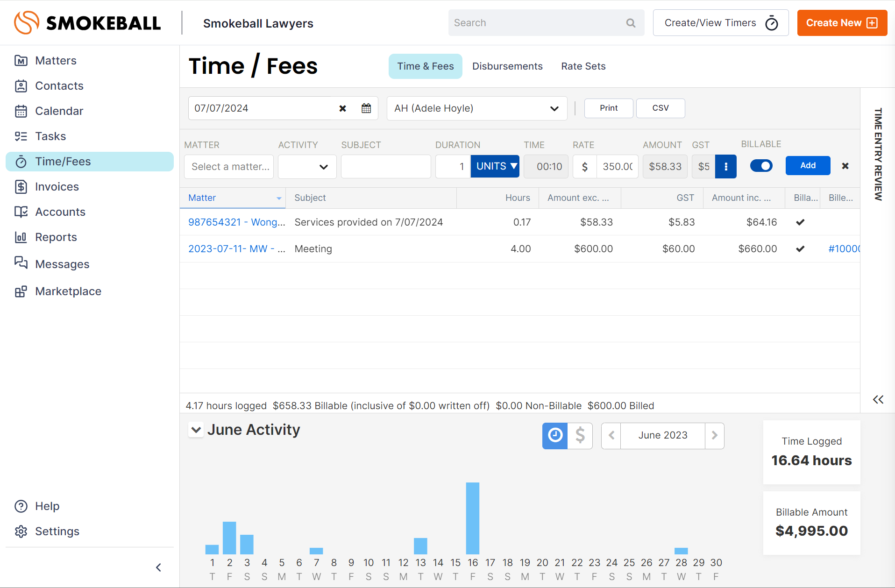Show activity by dollar amount view
This screenshot has width=895, height=588.
click(580, 436)
